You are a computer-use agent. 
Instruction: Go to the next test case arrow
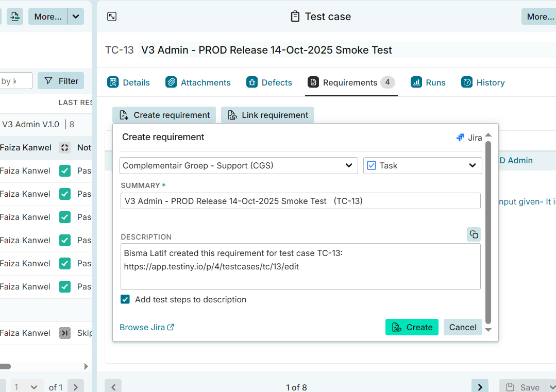[x=480, y=387]
